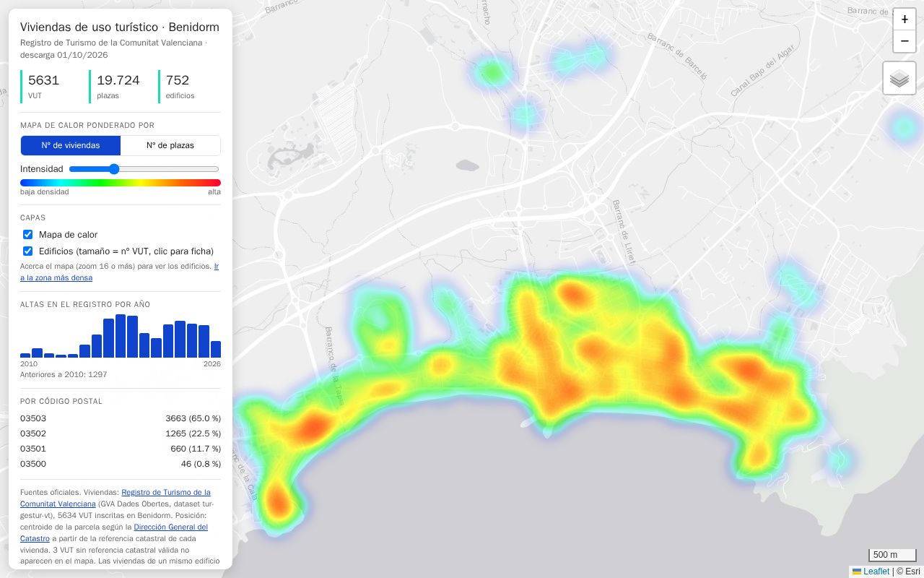
Task: Open the map layers control
Action: point(899,78)
